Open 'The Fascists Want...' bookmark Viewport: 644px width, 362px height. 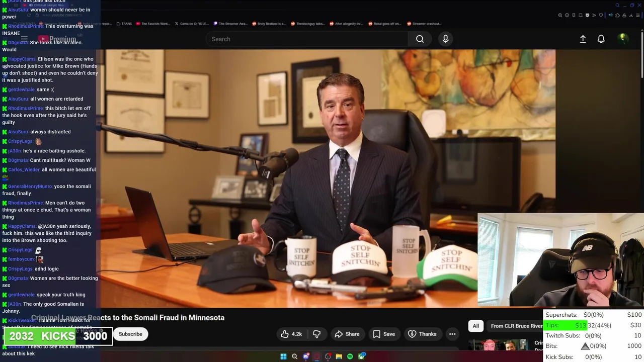[x=153, y=24]
